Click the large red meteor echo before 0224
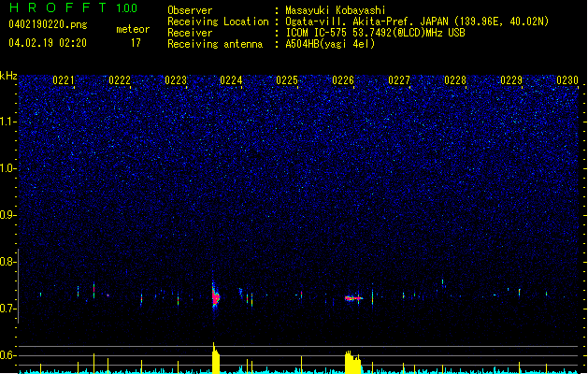The width and height of the screenshot is (588, 374). point(216,297)
